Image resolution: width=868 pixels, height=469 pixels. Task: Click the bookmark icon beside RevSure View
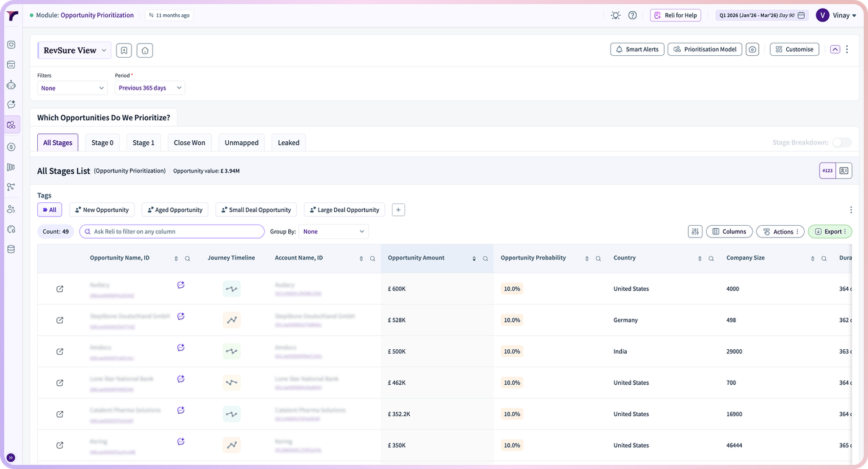click(125, 51)
